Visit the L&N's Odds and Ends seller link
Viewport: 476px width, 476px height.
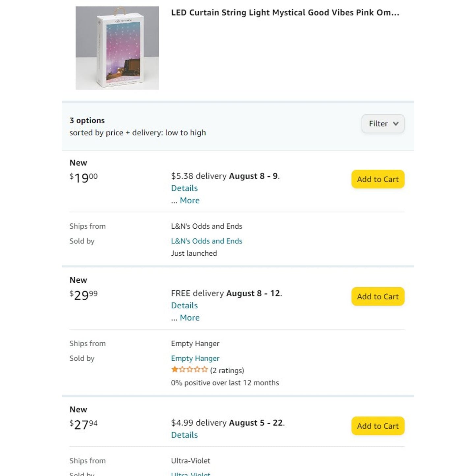coord(206,241)
